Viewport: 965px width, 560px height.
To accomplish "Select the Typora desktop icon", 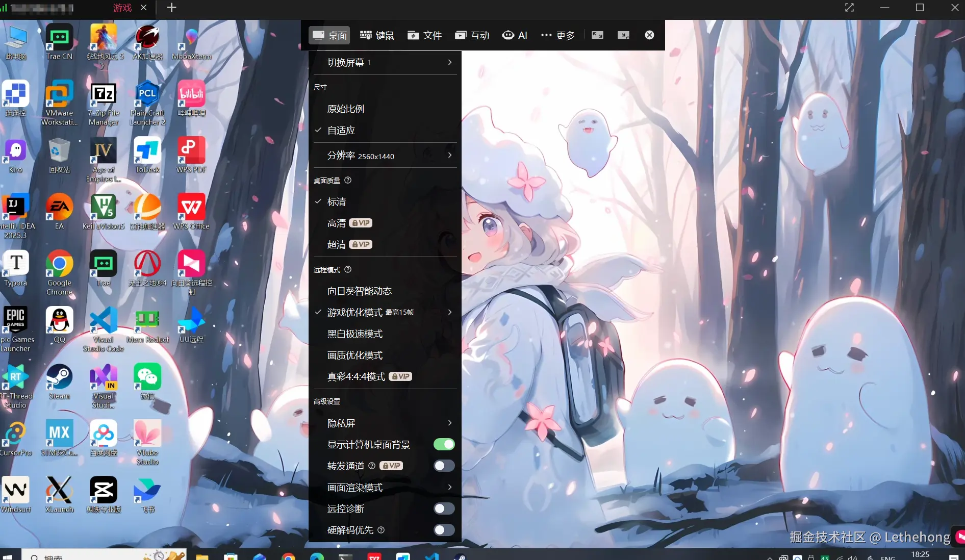I will [x=15, y=268].
